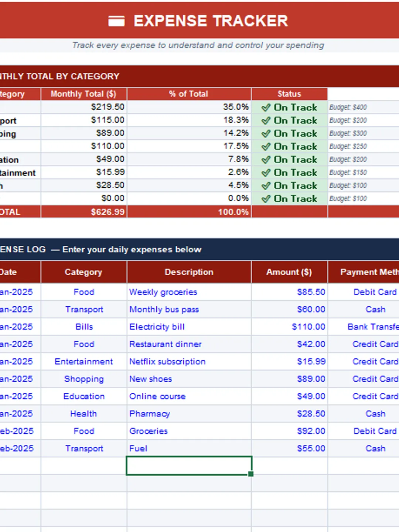Select the 35.0% of total cell

pyautogui.click(x=189, y=107)
